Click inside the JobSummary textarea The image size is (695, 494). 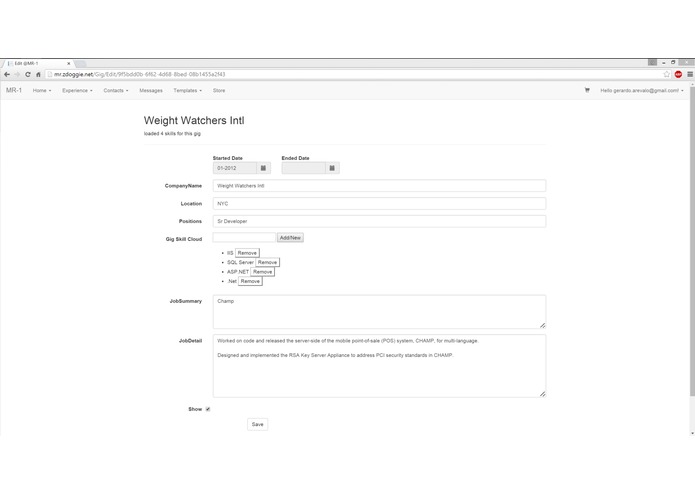click(x=379, y=312)
